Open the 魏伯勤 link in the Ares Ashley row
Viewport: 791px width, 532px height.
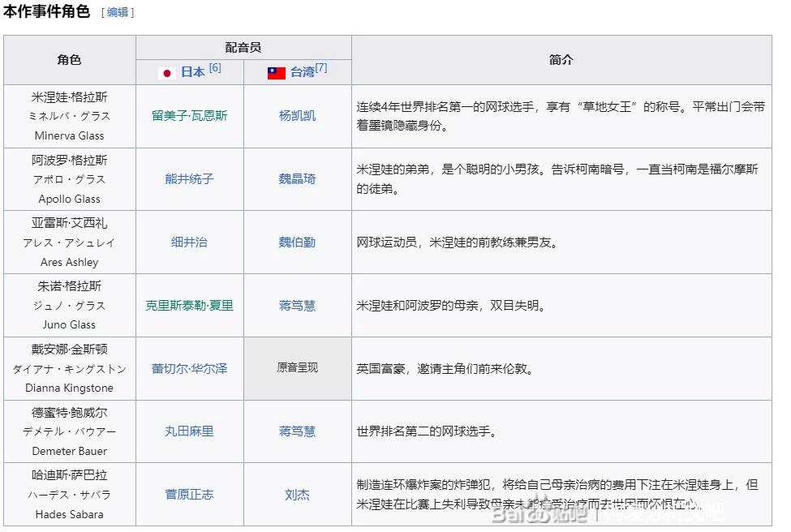297,242
